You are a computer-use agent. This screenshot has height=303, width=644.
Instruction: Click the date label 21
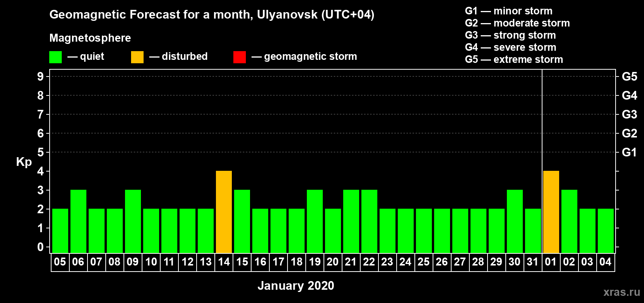click(x=351, y=262)
